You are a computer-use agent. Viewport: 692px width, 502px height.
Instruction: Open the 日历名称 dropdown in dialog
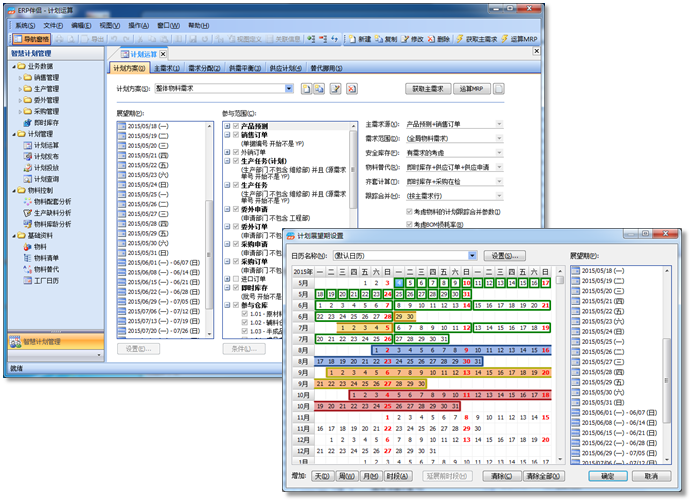click(x=473, y=256)
